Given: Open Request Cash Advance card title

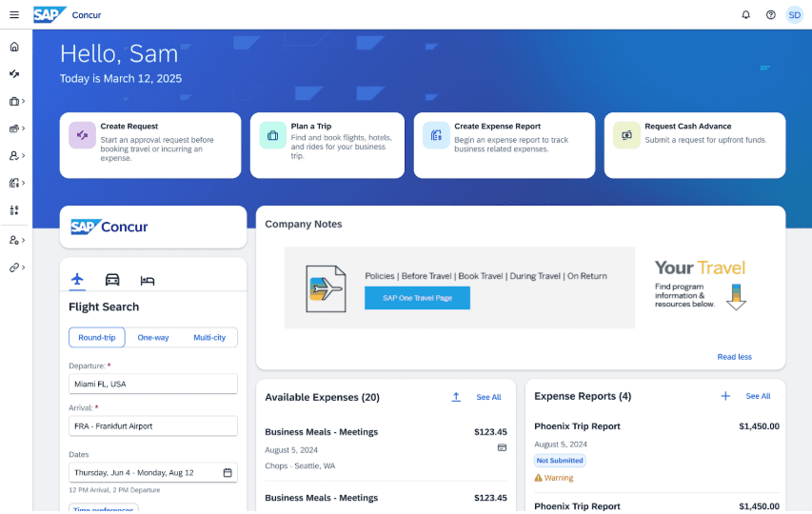Looking at the screenshot, I should click(x=687, y=127).
